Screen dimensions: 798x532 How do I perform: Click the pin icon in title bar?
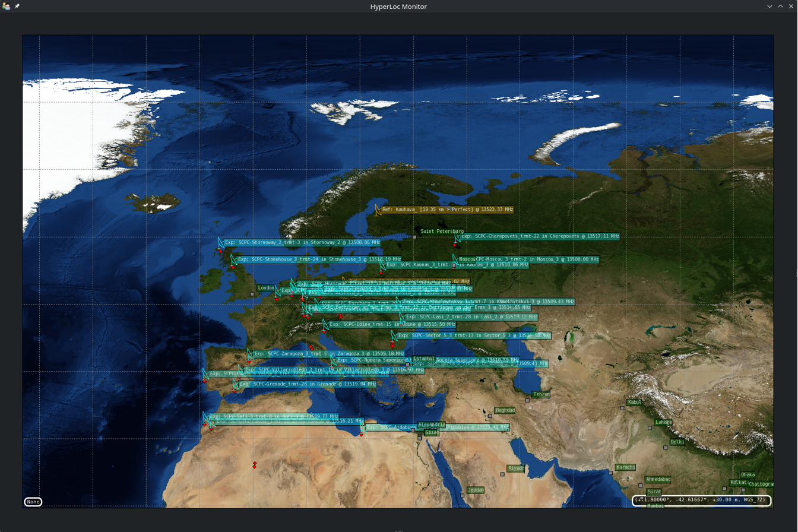click(x=17, y=6)
